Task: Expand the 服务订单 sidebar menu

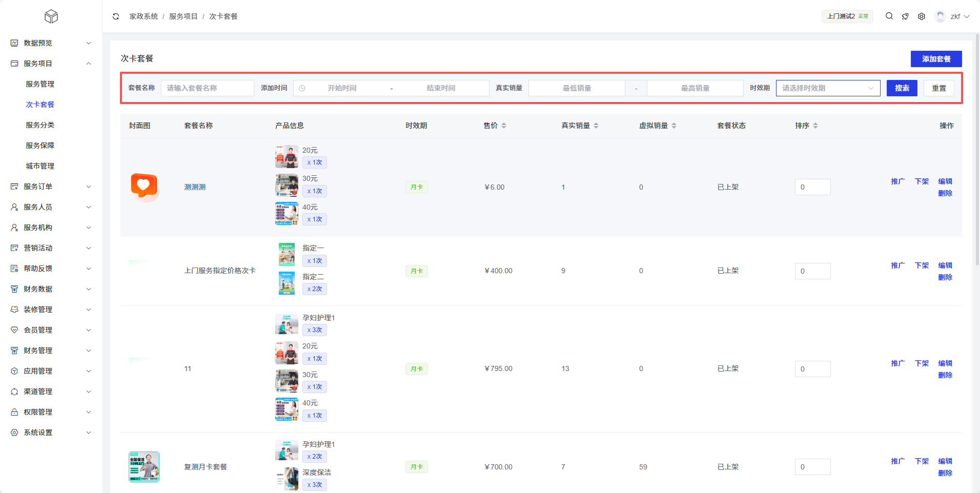Action: point(51,187)
